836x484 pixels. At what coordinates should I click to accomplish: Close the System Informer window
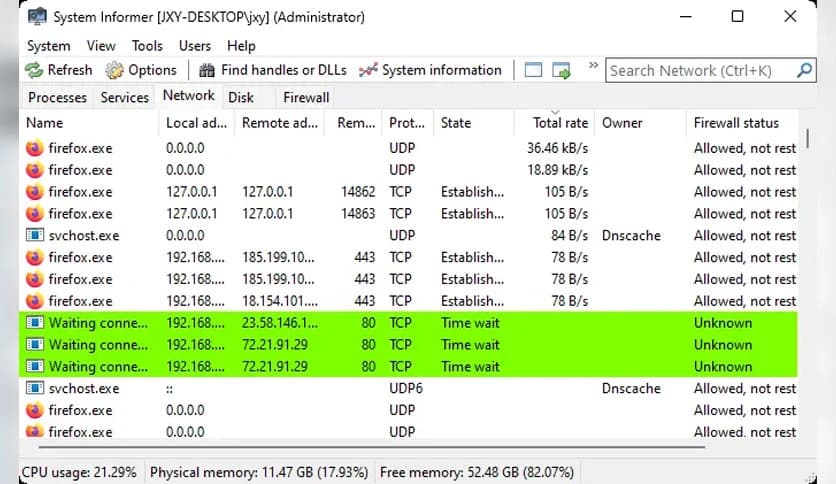790,17
